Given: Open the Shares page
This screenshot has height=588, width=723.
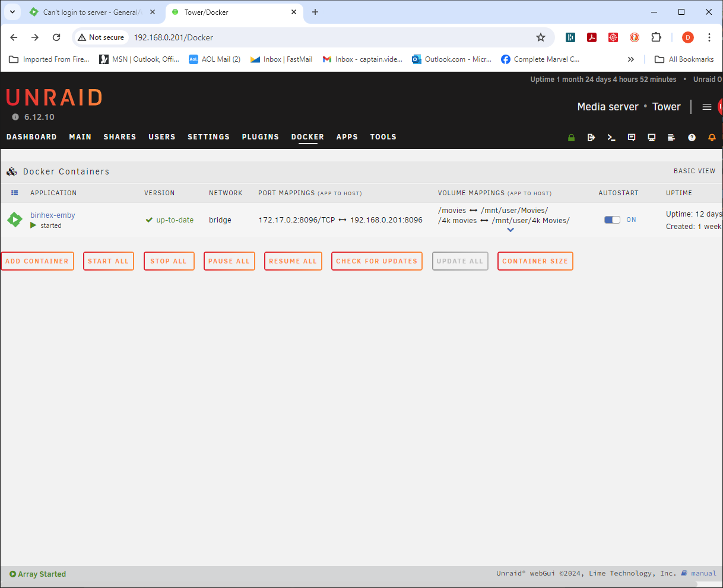Looking at the screenshot, I should click(120, 137).
